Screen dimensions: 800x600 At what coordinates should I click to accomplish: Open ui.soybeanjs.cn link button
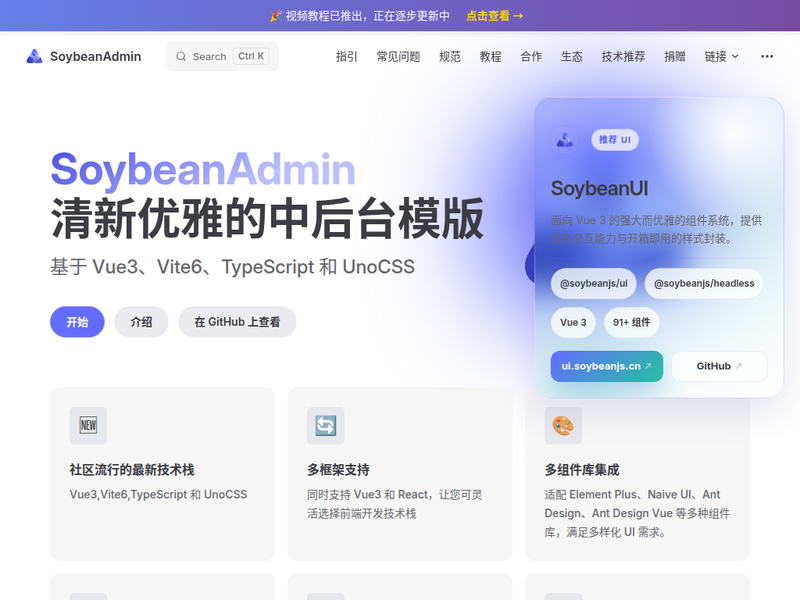tap(607, 366)
